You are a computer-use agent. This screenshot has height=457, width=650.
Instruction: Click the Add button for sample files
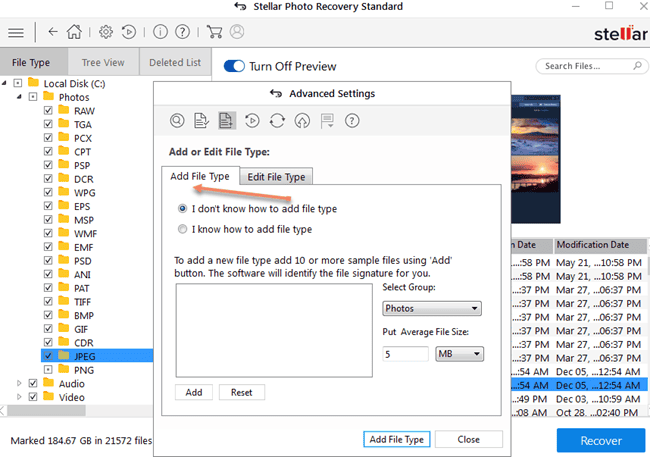click(194, 392)
